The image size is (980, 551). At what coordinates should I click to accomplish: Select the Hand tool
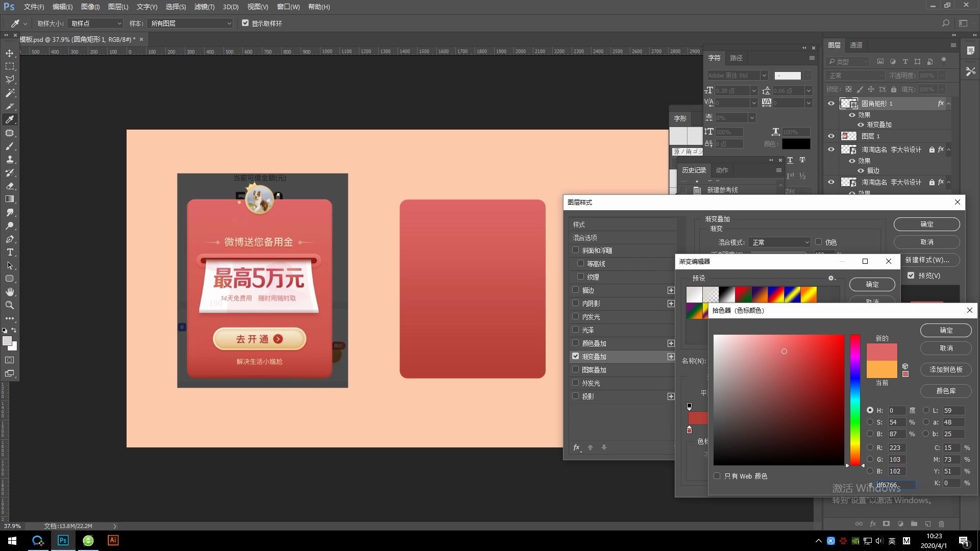pyautogui.click(x=10, y=292)
